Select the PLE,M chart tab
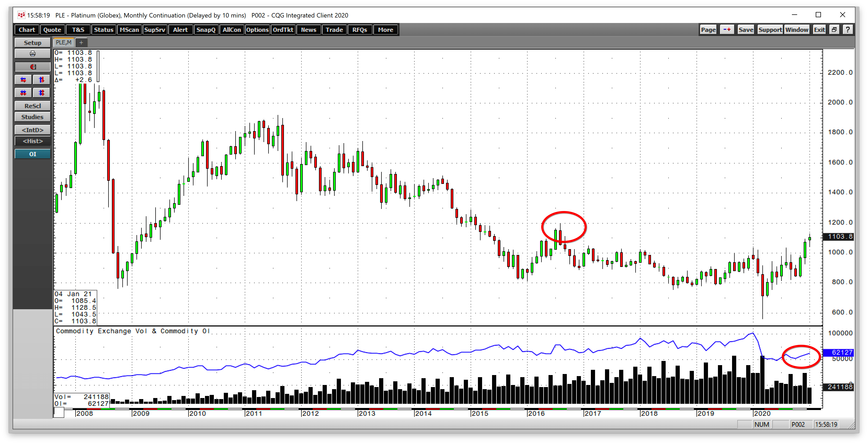This screenshot has height=444, width=868. click(64, 42)
